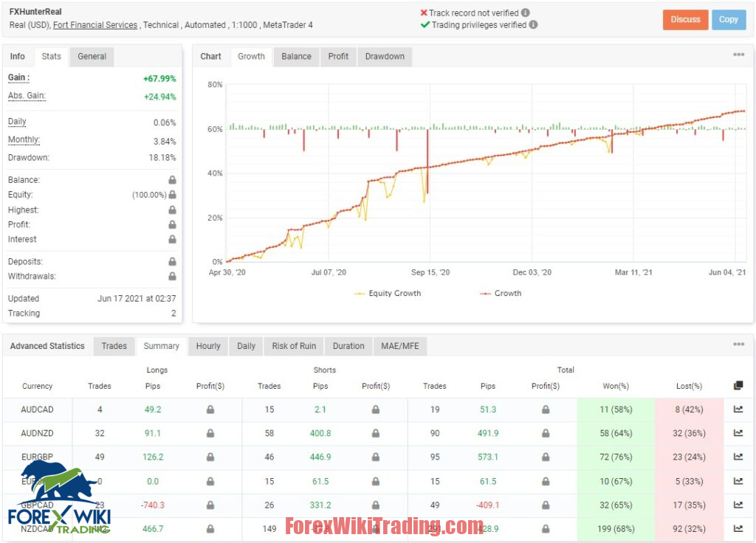Click EURGBP shorts profit lock icon

click(376, 457)
